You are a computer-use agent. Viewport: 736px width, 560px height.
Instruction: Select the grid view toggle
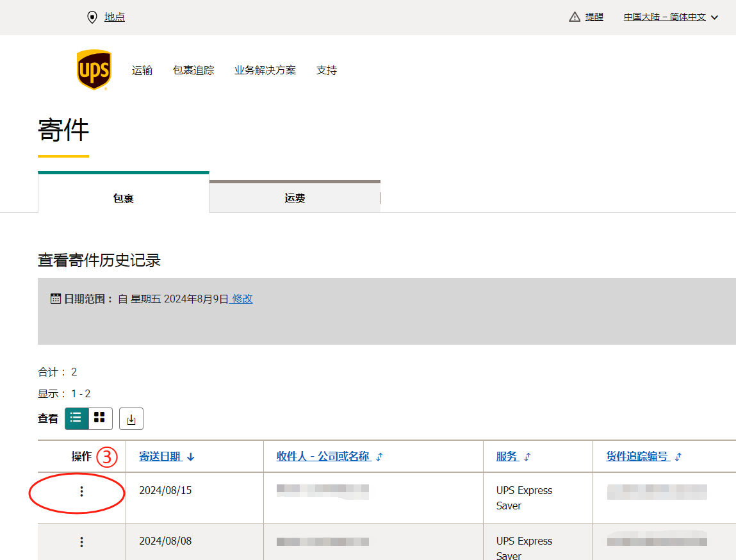pyautogui.click(x=100, y=418)
